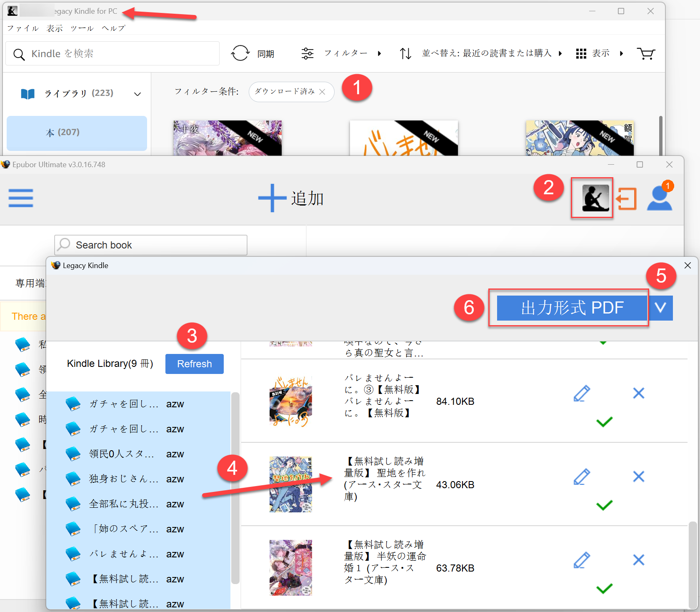Remove 半妖の運命婚 book from list
The image size is (700, 612).
point(638,560)
